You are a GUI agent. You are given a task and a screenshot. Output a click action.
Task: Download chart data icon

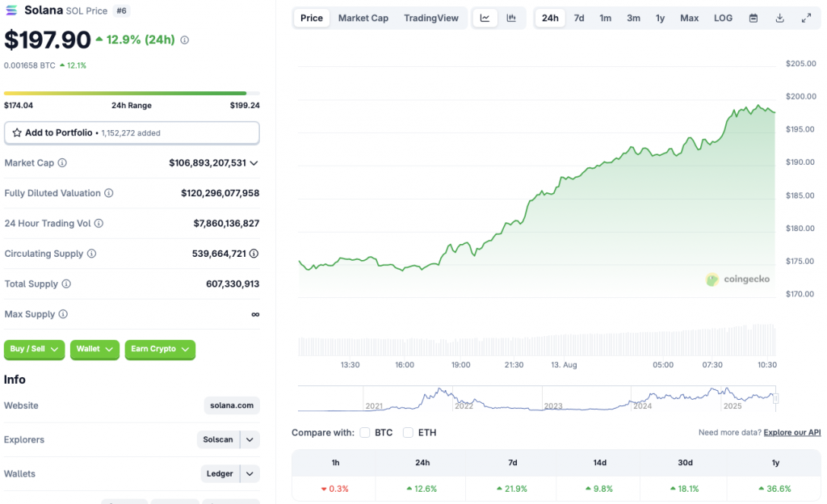779,18
